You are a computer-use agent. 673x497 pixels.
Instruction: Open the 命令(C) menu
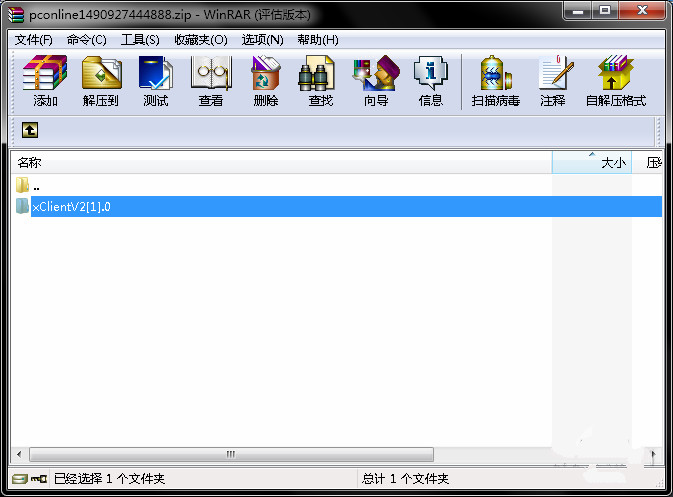coord(87,40)
